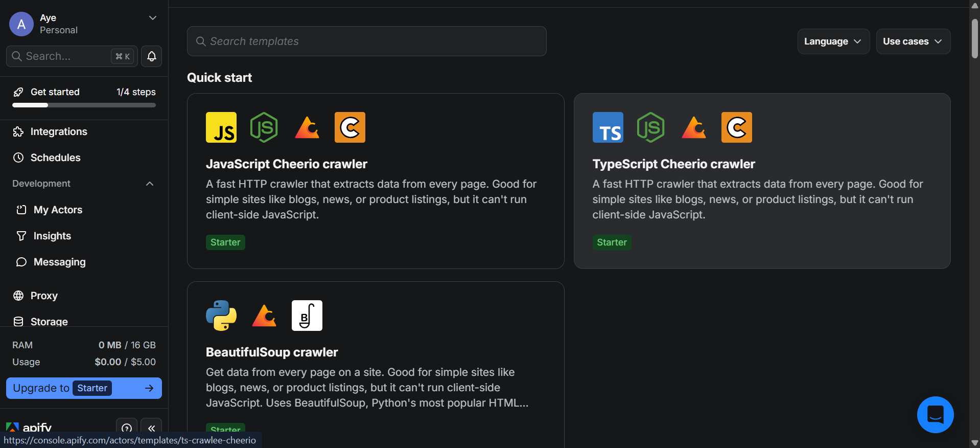Open the live chat support bubble
The width and height of the screenshot is (980, 448).
pyautogui.click(x=935, y=415)
